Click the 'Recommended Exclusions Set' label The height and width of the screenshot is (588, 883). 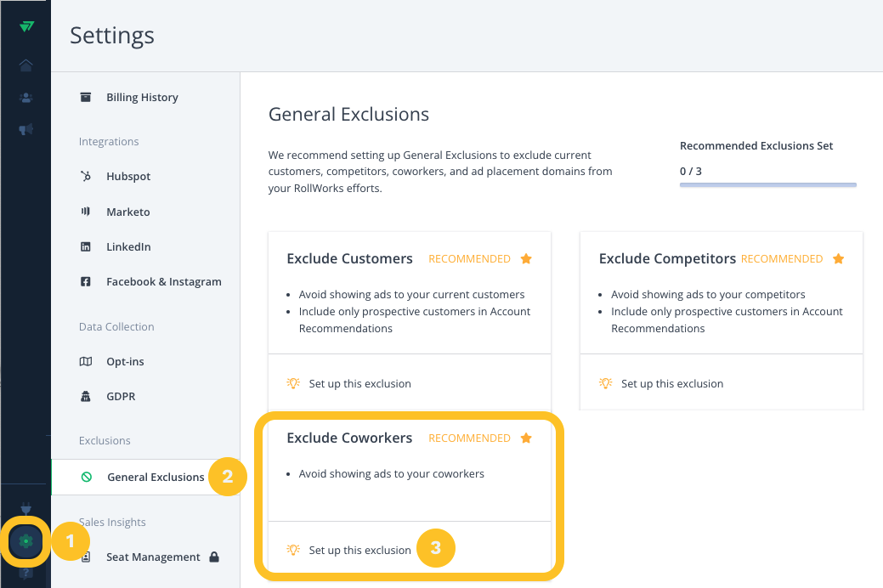[x=756, y=146]
